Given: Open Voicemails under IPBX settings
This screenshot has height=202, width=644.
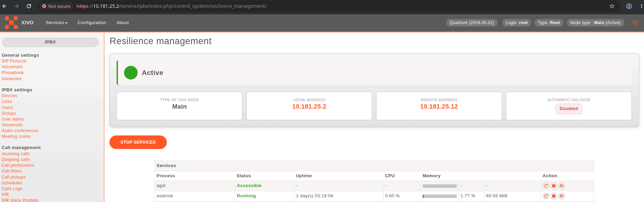Looking at the screenshot, I should click(12, 125).
